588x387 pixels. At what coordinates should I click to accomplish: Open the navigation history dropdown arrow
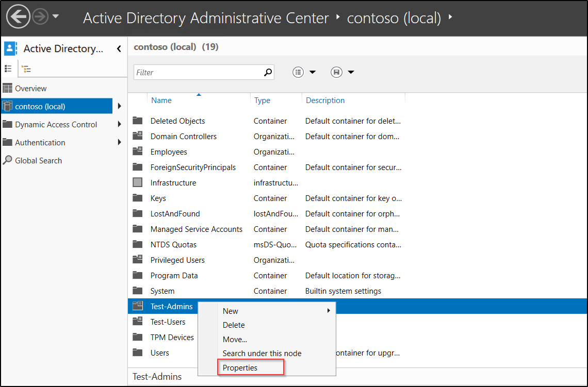coord(56,17)
